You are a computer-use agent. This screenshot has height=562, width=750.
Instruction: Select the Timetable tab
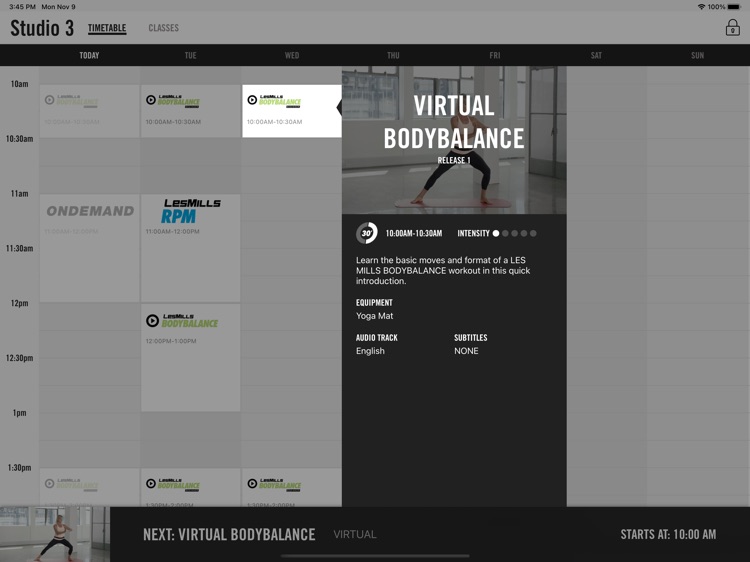click(x=107, y=28)
